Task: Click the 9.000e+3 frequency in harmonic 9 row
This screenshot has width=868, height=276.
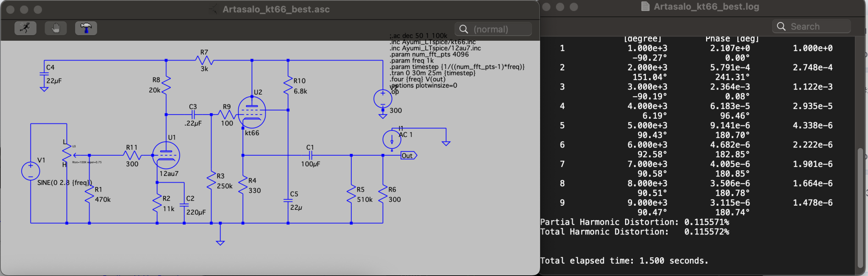Action: pos(647,203)
